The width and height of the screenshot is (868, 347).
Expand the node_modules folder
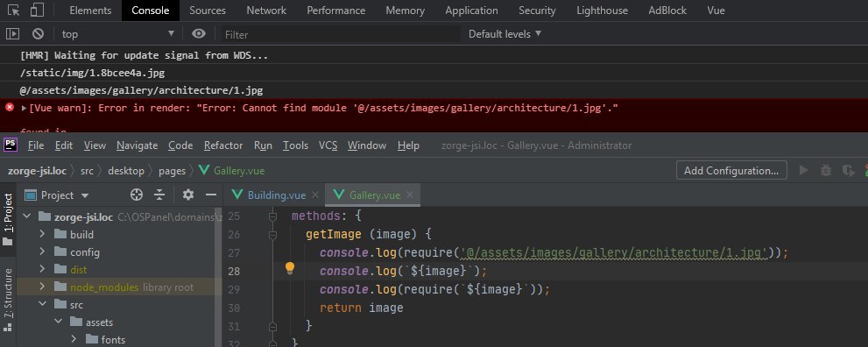pos(43,287)
